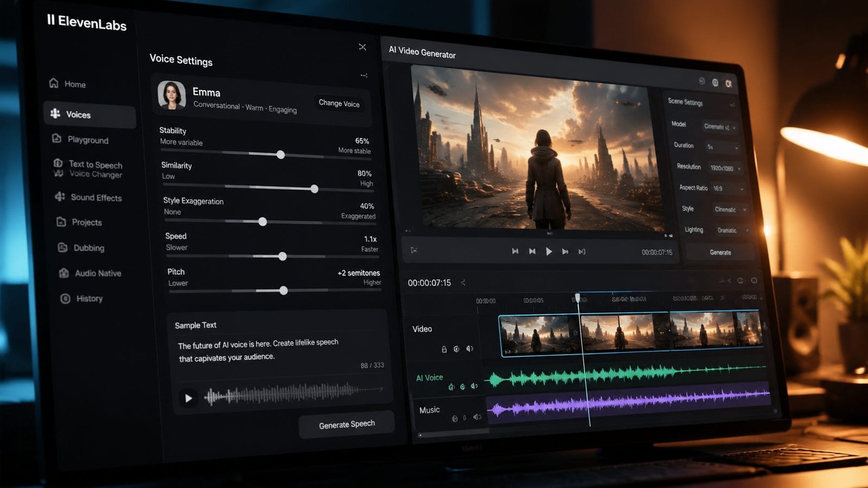Image resolution: width=868 pixels, height=488 pixels.
Task: Click the undo icon above Scene Settings
Action: click(x=701, y=81)
